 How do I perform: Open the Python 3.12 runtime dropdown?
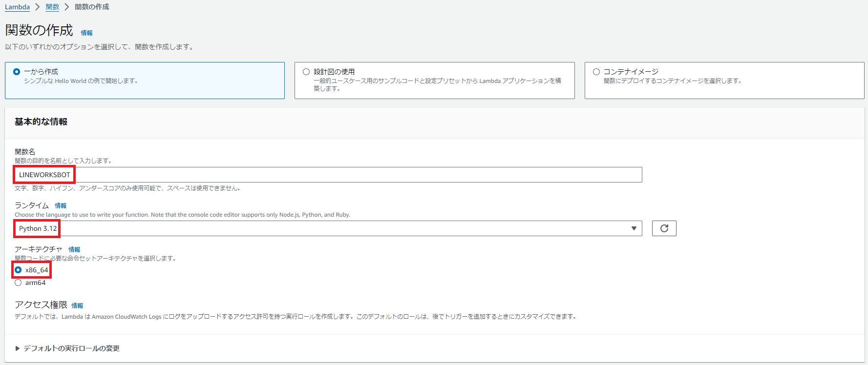[x=328, y=228]
